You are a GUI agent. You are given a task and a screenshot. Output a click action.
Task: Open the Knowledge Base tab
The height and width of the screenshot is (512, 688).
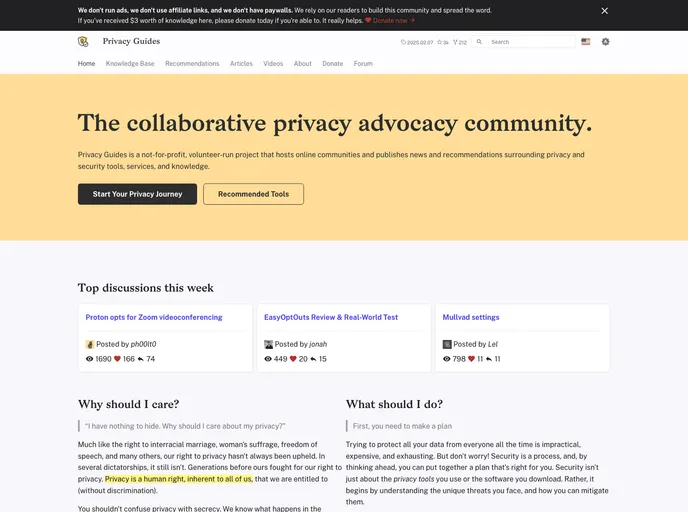pos(130,64)
